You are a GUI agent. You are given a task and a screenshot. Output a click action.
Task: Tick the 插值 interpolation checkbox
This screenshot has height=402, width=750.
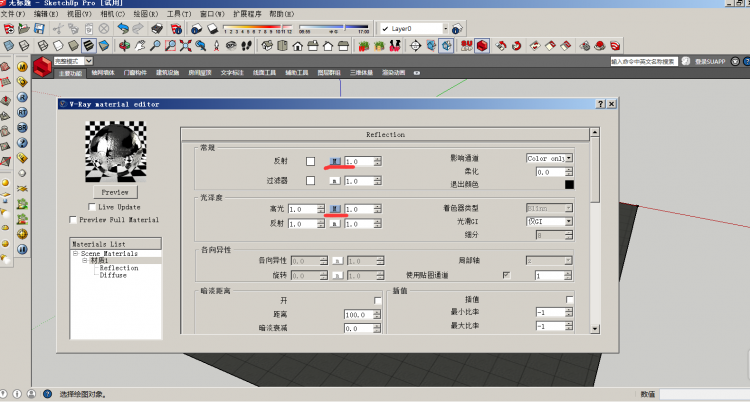click(569, 299)
